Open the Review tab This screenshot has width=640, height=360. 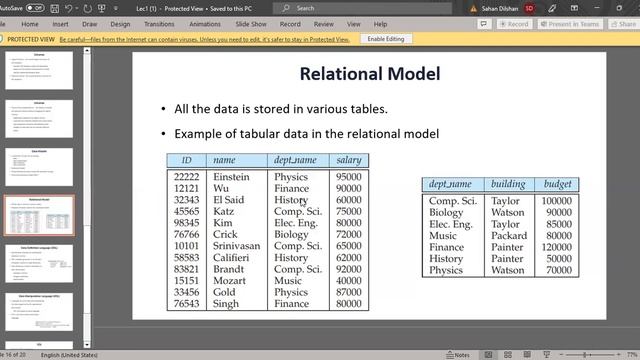323,24
